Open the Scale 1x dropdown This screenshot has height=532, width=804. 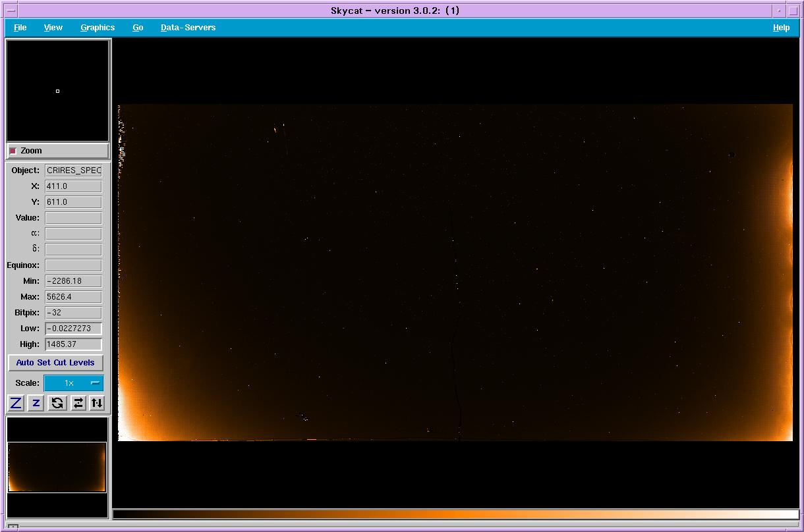point(74,383)
